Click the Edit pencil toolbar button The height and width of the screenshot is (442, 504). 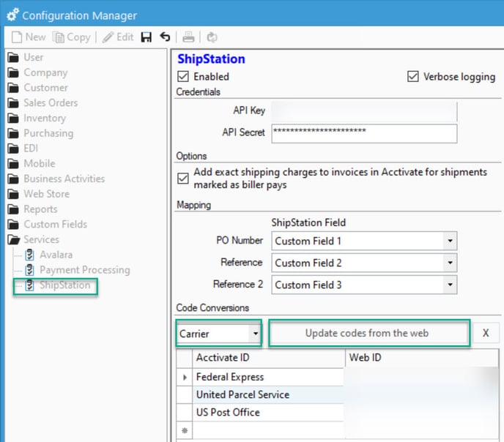[x=118, y=37]
